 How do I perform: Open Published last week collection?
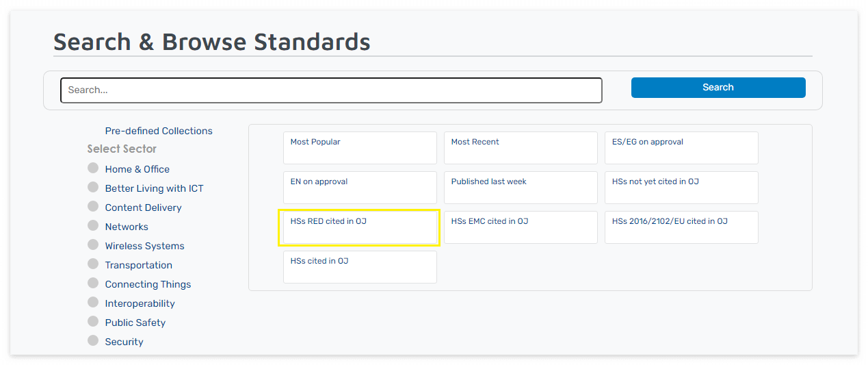click(x=521, y=188)
